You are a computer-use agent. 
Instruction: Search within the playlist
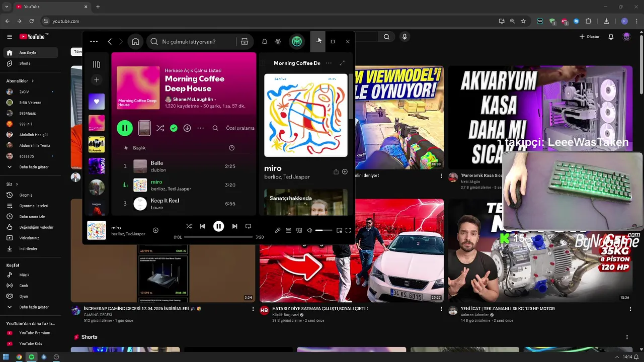(x=215, y=128)
